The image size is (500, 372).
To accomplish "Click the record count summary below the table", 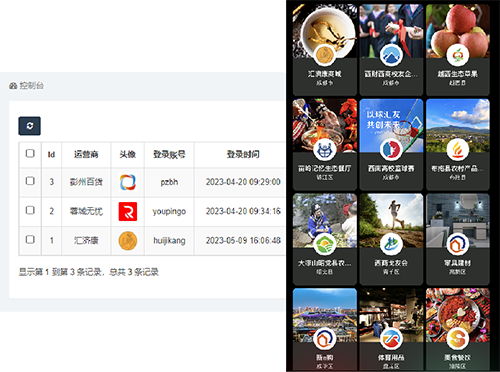I will point(88,272).
